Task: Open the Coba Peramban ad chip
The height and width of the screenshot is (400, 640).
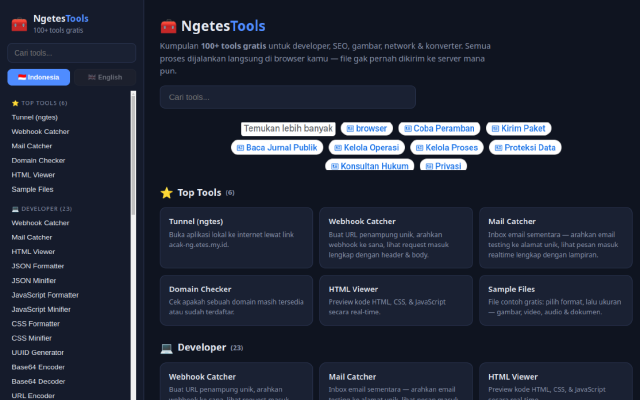Action: point(439,129)
